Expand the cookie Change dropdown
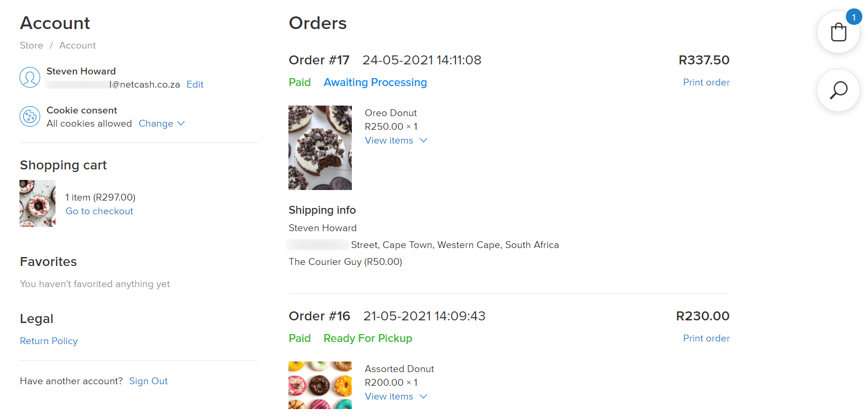 pos(162,123)
